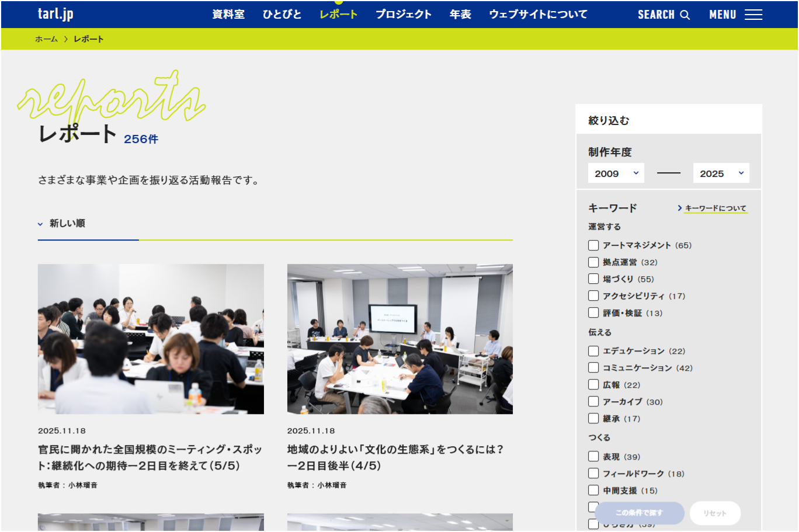Viewport: 799px width, 532px height.
Task: Select the アーカイブ checkbox
Action: (593, 402)
